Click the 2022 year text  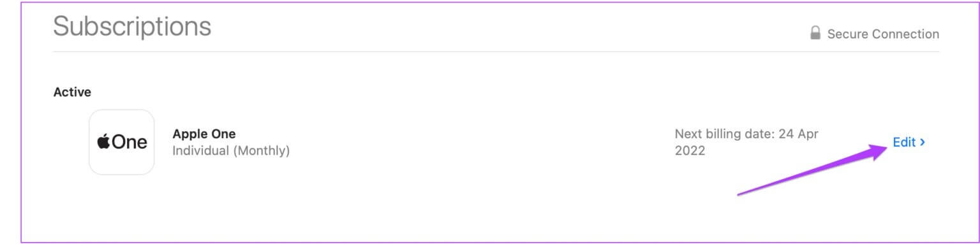[x=690, y=152]
